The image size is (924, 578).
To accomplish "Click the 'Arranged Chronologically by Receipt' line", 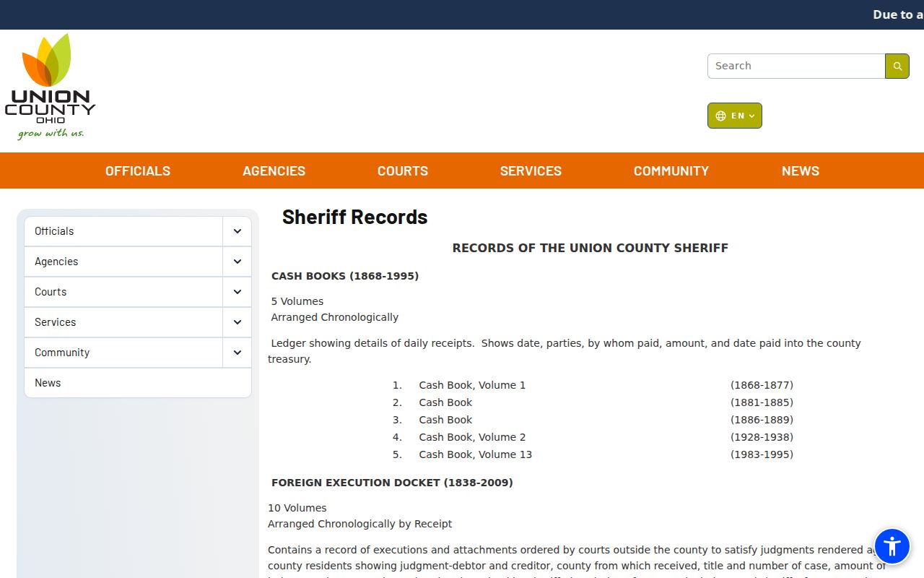I will click(359, 524).
